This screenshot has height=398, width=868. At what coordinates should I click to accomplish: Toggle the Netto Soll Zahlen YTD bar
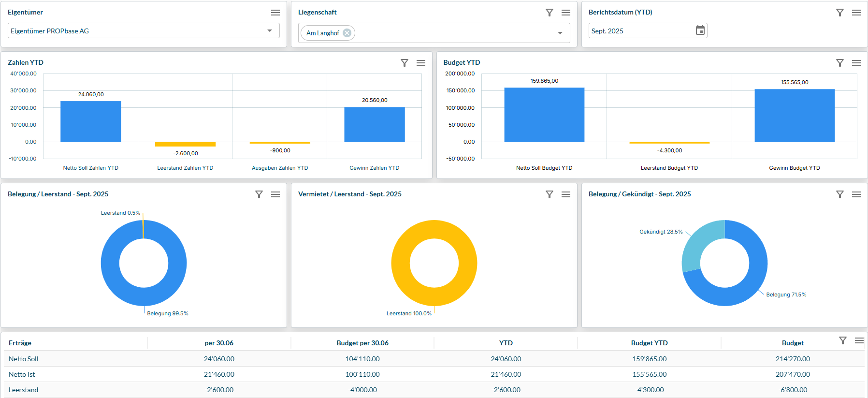91,121
